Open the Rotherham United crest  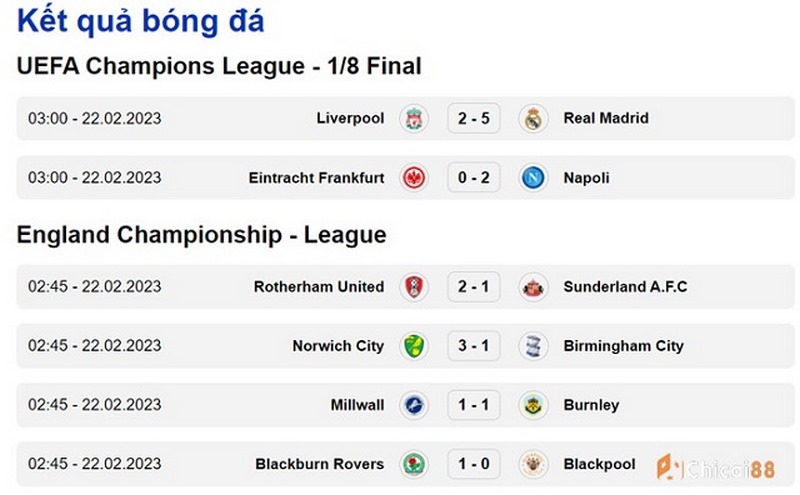[414, 287]
